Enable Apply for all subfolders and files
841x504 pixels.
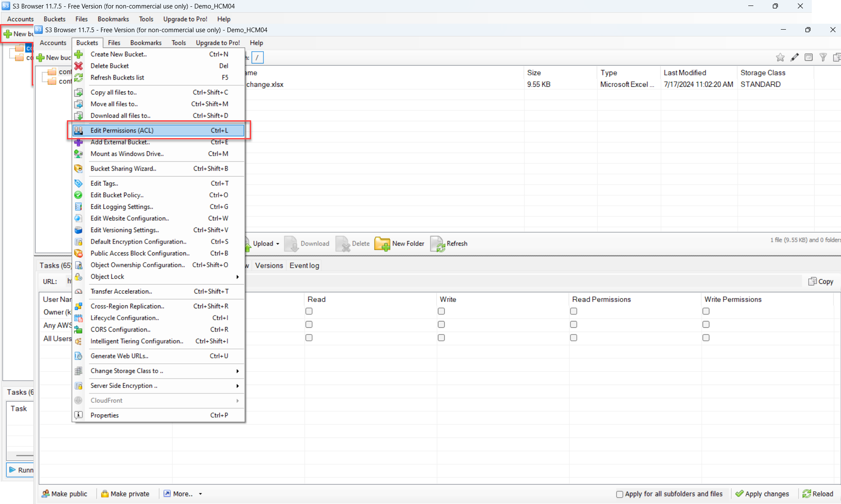point(620,494)
